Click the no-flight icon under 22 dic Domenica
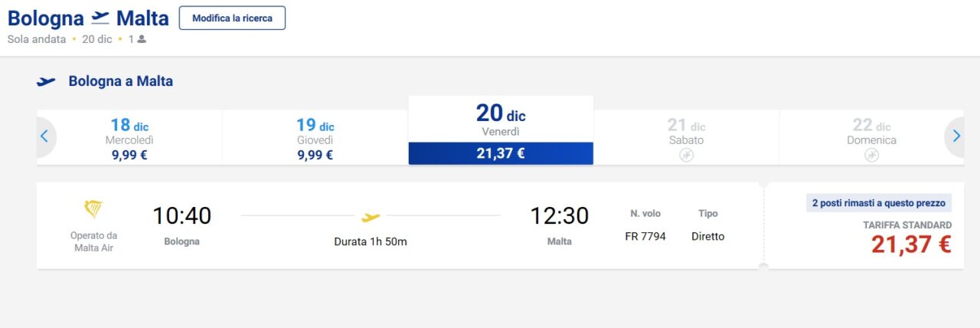Image resolution: width=980 pixels, height=328 pixels. [871, 155]
